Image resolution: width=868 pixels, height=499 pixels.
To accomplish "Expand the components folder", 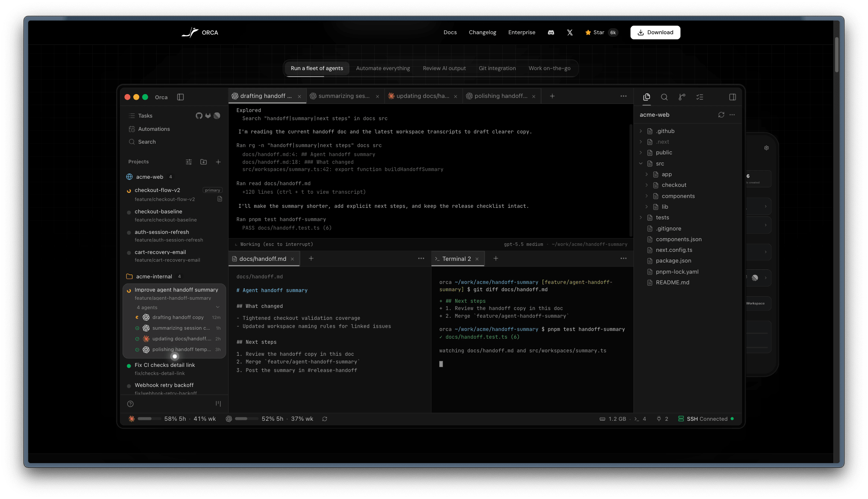I will point(647,196).
